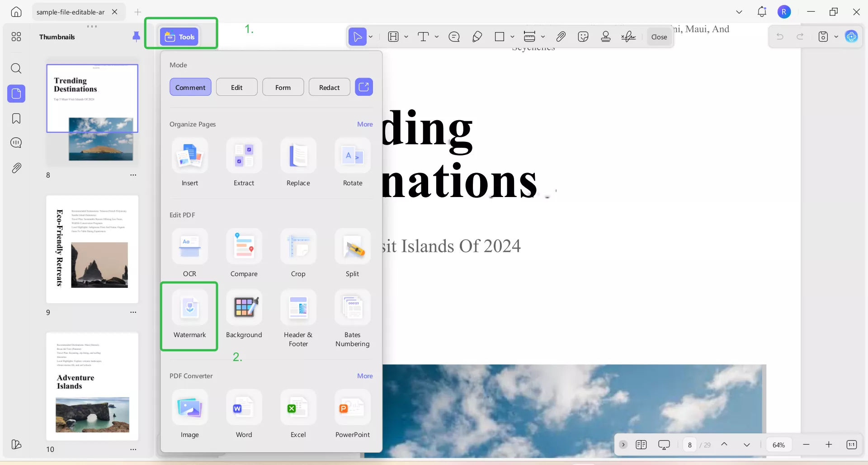Open the sticker tool
Image resolution: width=868 pixels, height=465 pixels.
[583, 37]
